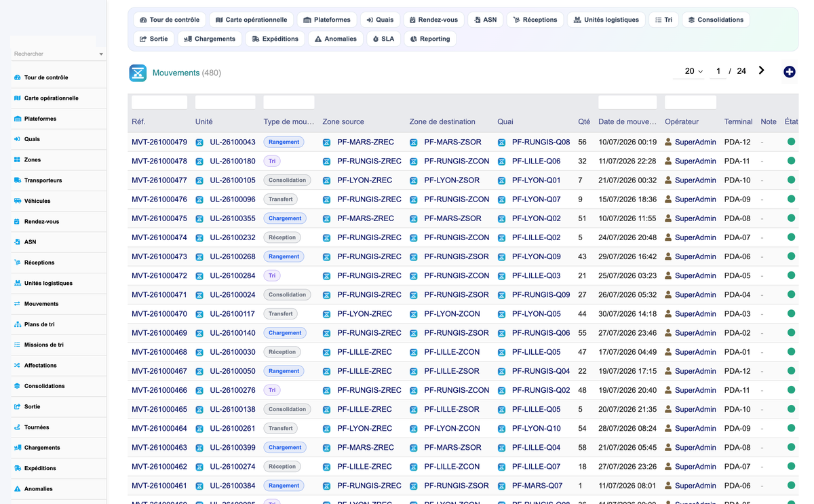Click the Opérateur filter field
814x504 pixels.
(691, 102)
